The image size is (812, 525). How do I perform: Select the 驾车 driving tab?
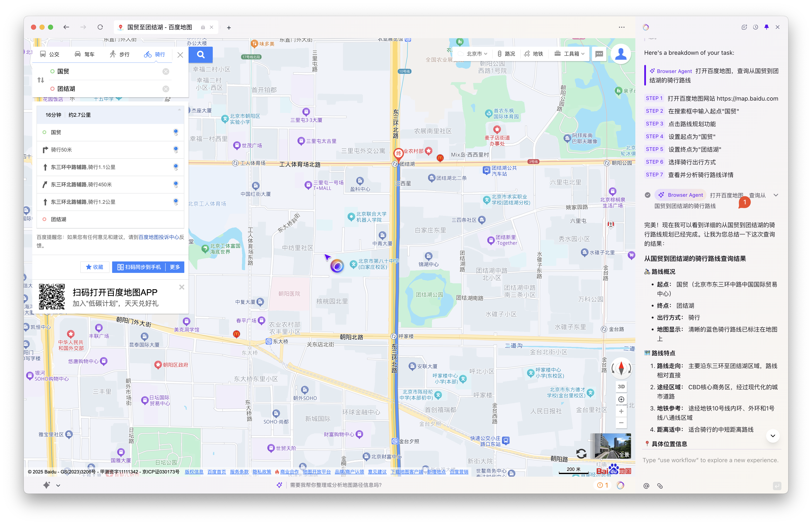[x=85, y=55]
